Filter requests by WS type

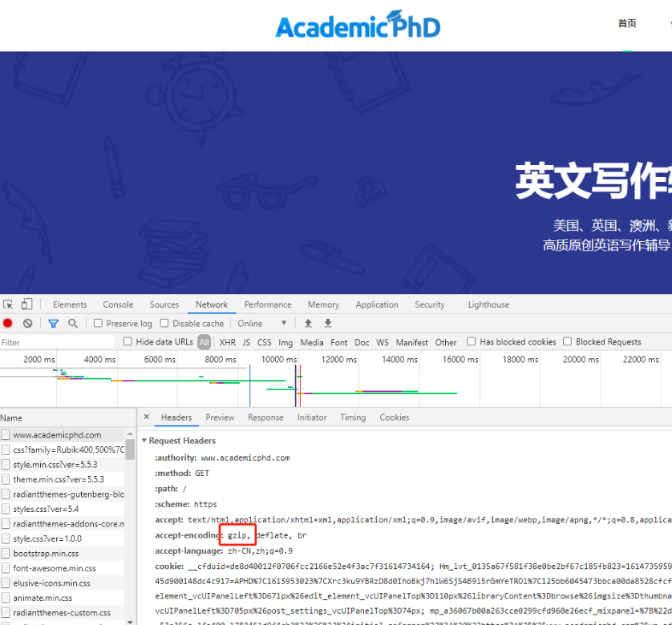[383, 342]
